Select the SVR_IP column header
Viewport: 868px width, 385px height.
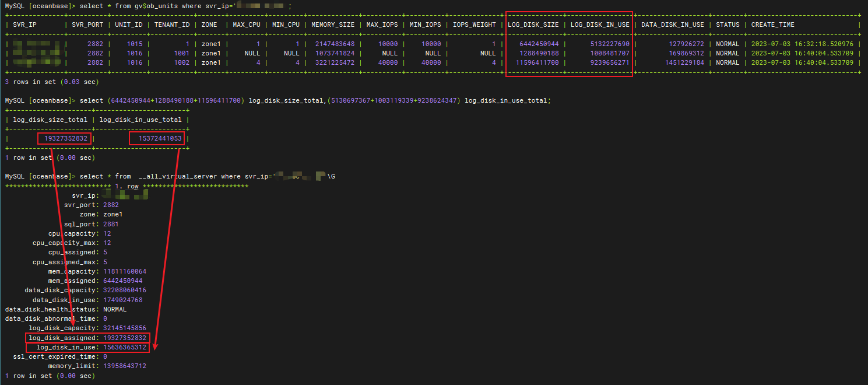tap(23, 24)
